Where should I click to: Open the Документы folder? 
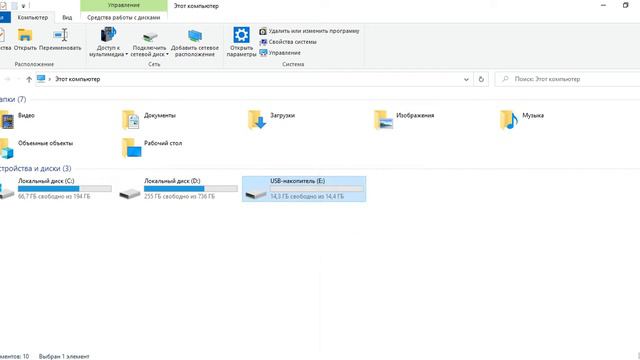149,119
